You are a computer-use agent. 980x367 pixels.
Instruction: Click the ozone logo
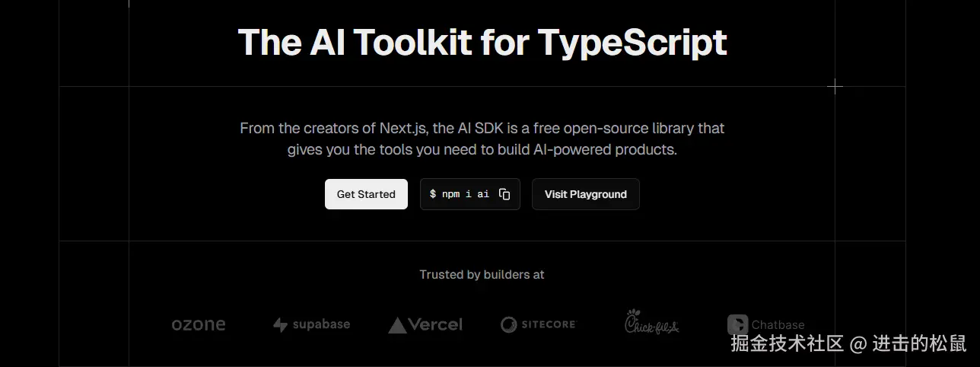click(199, 325)
